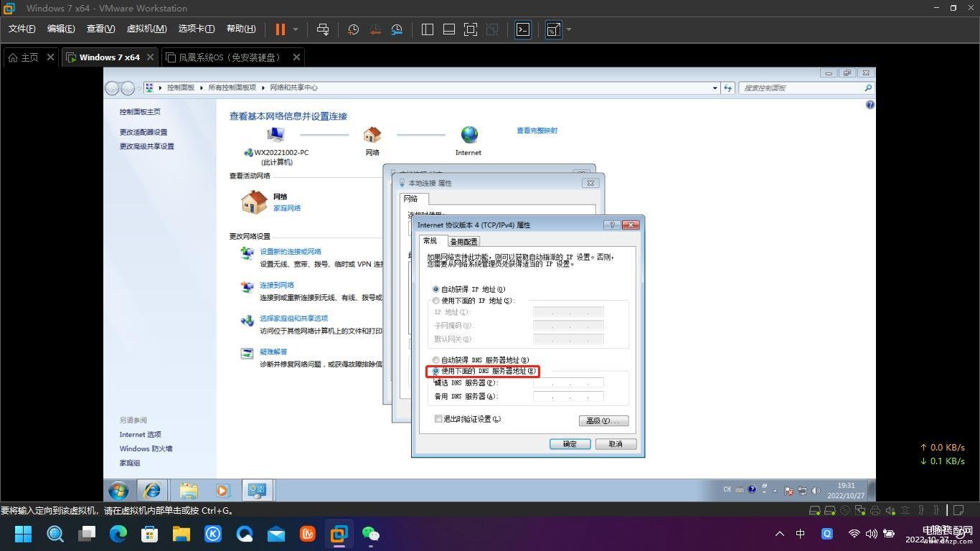The height and width of the screenshot is (551, 980).
Task: Click 确定 button in IPv4 dialog
Action: (570, 444)
